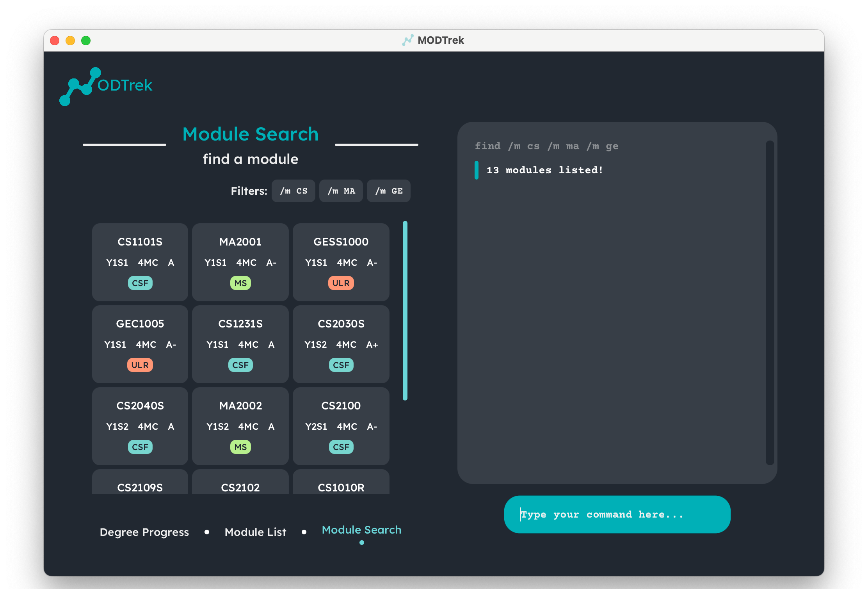Select the /m MA filter chip
Image resolution: width=868 pixels, height=589 pixels.
[341, 191]
